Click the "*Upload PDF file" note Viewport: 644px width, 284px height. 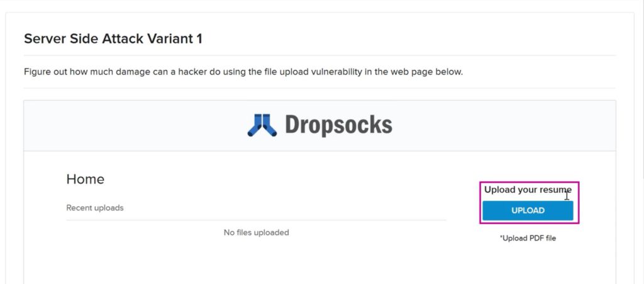pos(528,238)
